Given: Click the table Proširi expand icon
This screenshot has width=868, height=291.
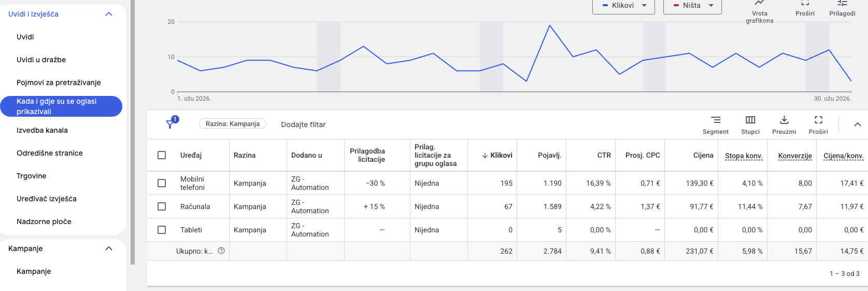Looking at the screenshot, I should [818, 120].
